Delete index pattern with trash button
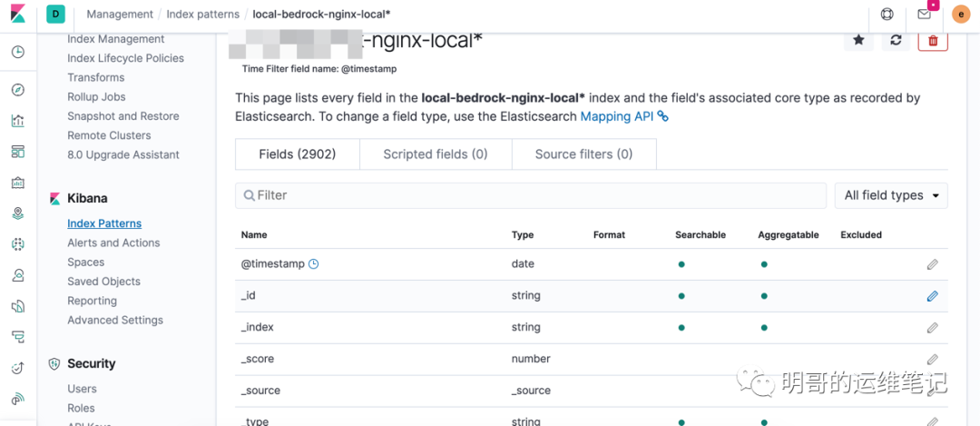The width and height of the screenshot is (980, 426). [933, 40]
